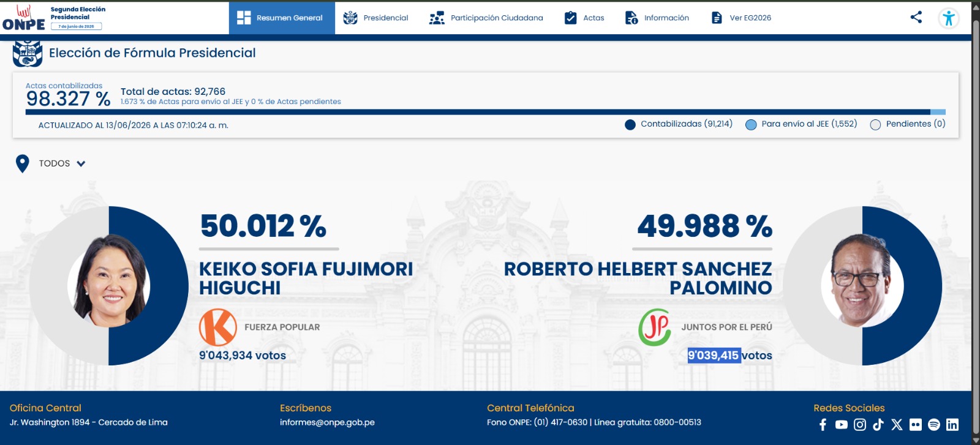
Task: Click the share icon in header
Action: (x=916, y=17)
